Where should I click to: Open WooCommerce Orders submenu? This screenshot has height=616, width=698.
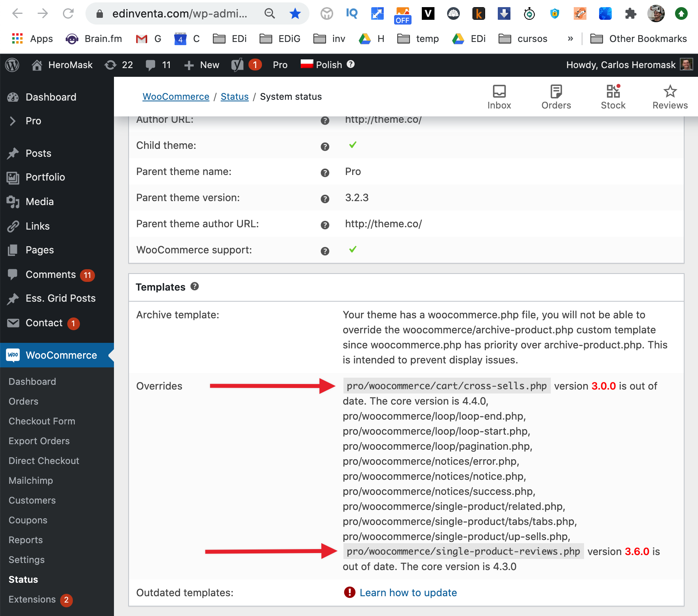[x=23, y=401]
